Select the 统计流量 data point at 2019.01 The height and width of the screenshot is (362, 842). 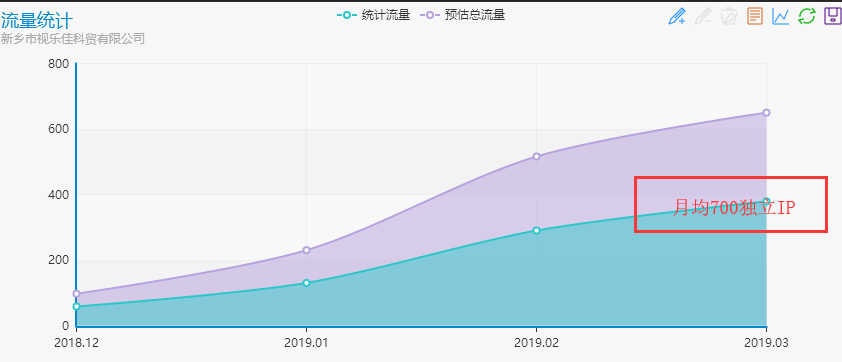tap(307, 283)
